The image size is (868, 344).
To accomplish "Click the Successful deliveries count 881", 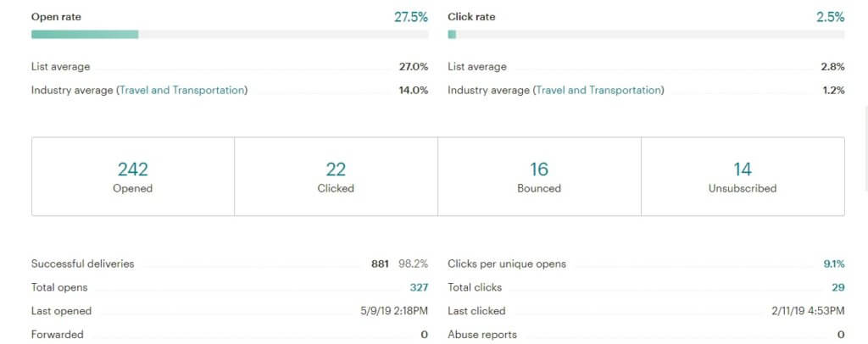I will click(380, 264).
